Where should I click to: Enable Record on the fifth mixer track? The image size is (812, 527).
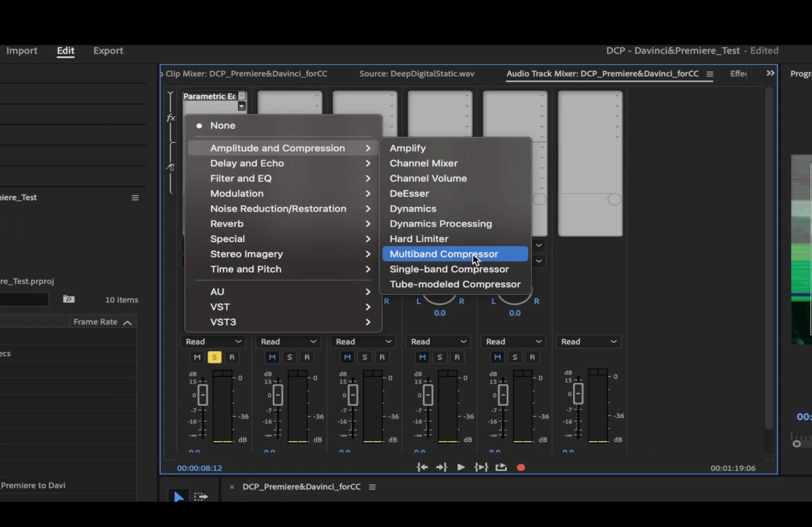533,357
